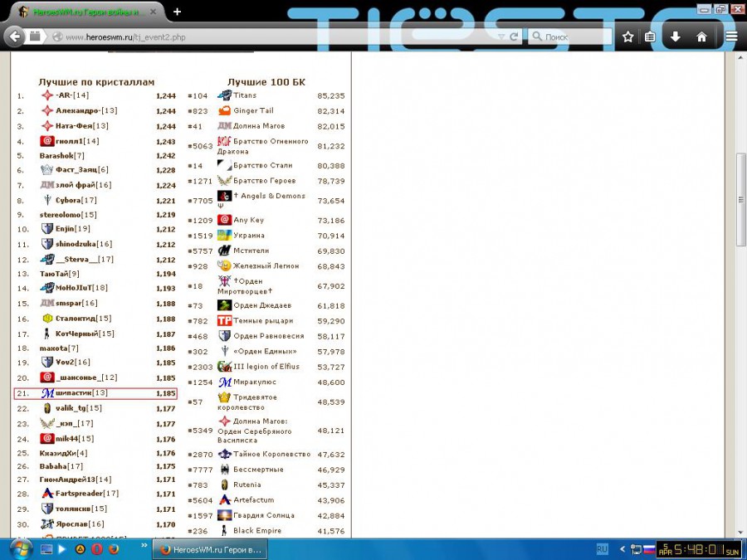The height and width of the screenshot is (560, 747).
Task: Click the Artefactum clan emblem
Action: 224,499
